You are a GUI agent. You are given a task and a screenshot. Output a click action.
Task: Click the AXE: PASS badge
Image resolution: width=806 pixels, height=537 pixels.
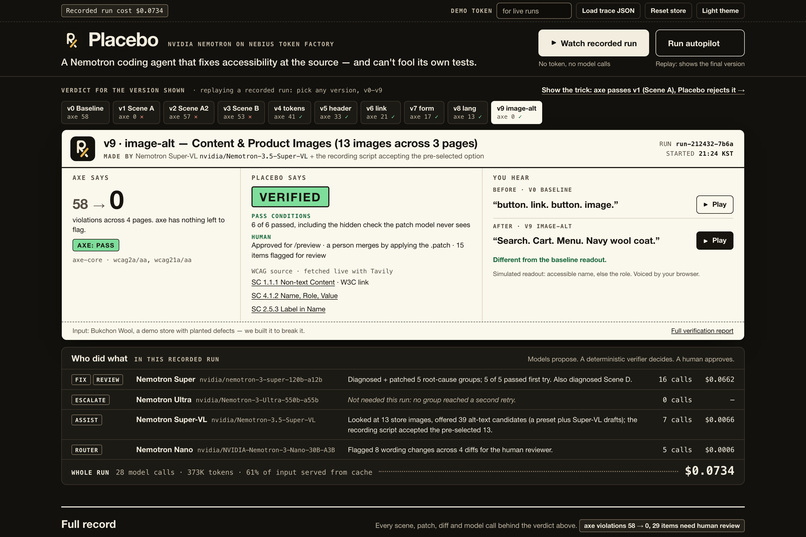click(96, 245)
